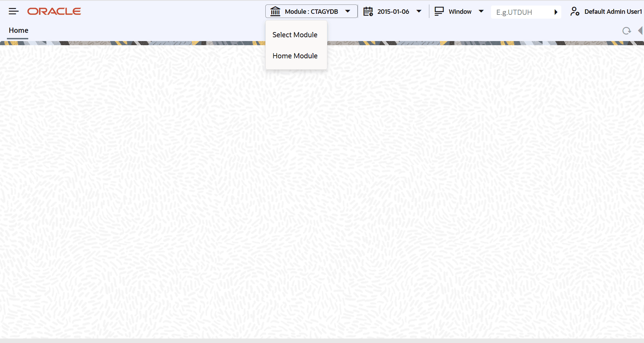Open the Default Admin User1 profile menu

click(613, 11)
